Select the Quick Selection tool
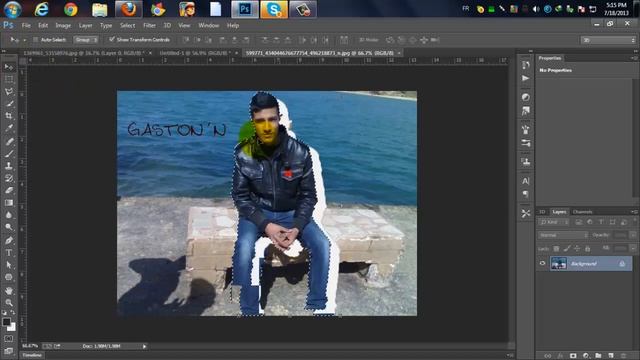 (x=9, y=103)
